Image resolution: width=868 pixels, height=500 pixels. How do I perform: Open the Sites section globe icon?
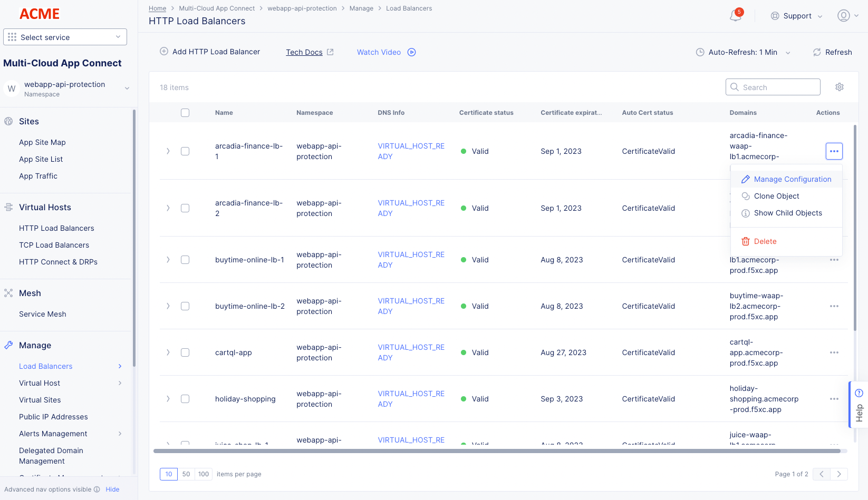(8, 121)
